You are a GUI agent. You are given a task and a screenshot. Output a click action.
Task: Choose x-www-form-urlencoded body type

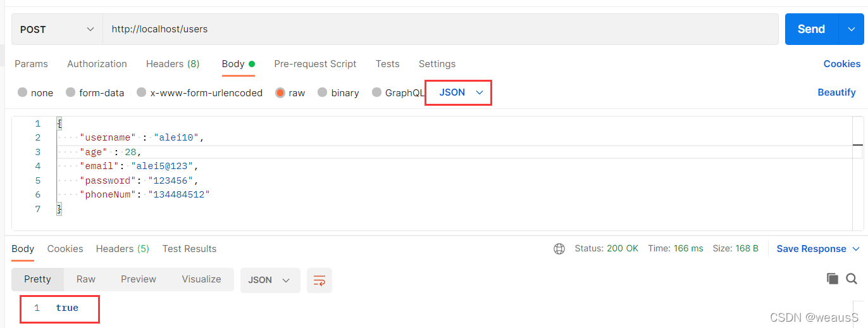click(x=199, y=92)
